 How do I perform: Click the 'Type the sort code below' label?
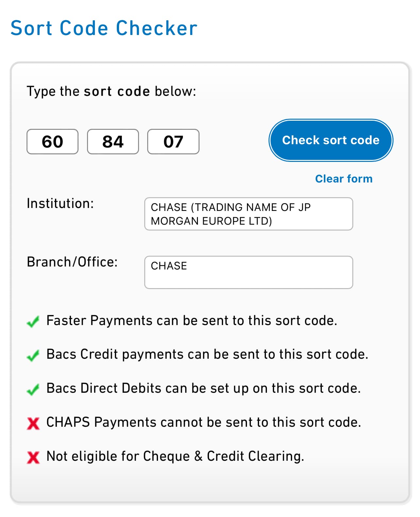point(112,91)
